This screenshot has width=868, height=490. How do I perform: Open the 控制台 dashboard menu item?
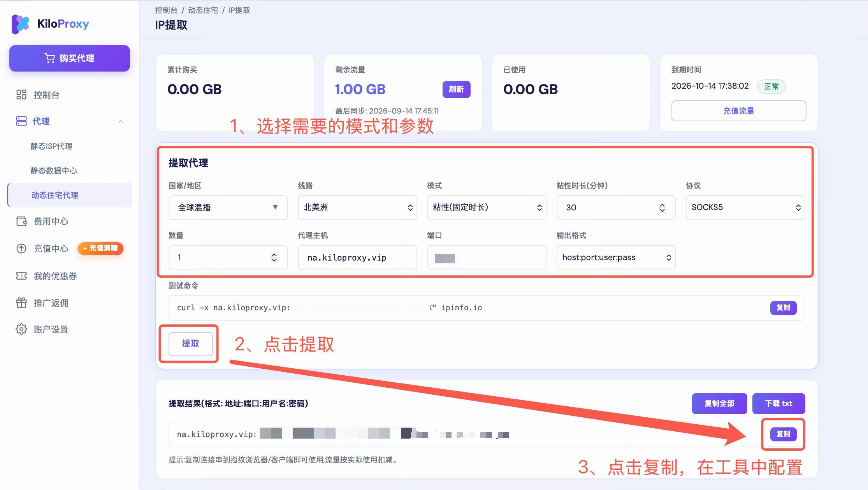47,95
